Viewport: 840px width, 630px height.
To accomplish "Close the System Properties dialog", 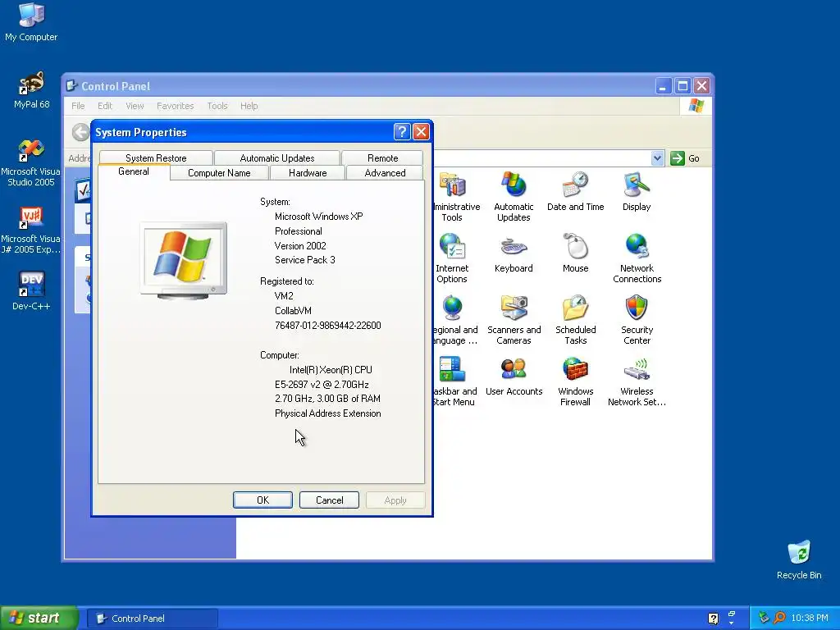I will 421,132.
